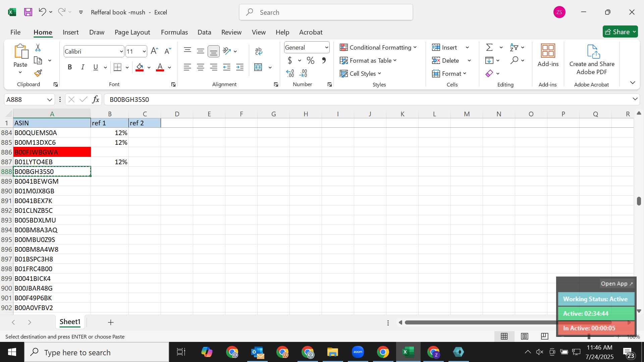Image resolution: width=644 pixels, height=362 pixels.
Task: Switch to the Data tab
Action: coord(204,32)
